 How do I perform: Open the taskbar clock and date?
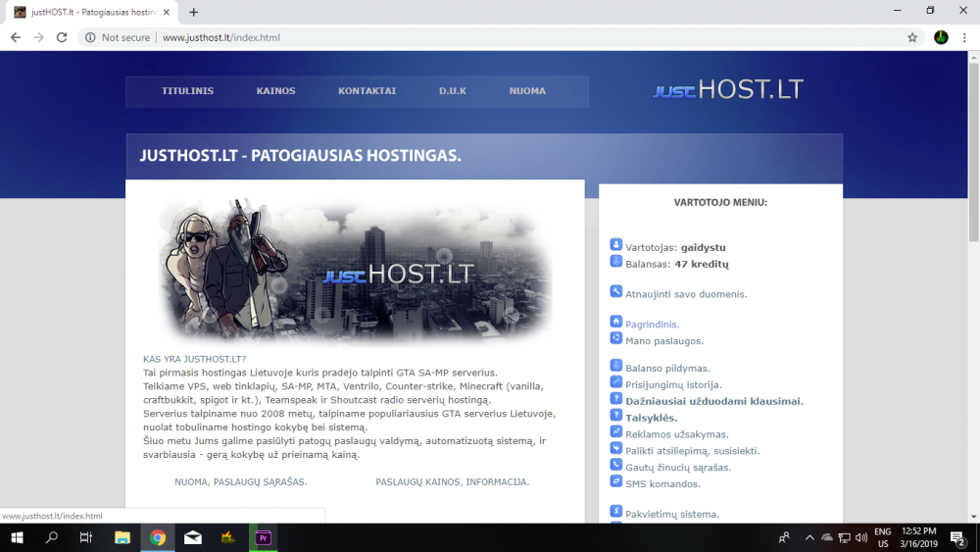point(919,537)
